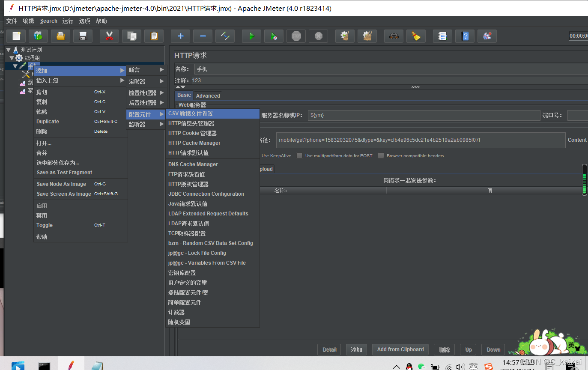Click the Start no pauses icon
Image resolution: width=588 pixels, height=370 pixels.
[x=274, y=36]
